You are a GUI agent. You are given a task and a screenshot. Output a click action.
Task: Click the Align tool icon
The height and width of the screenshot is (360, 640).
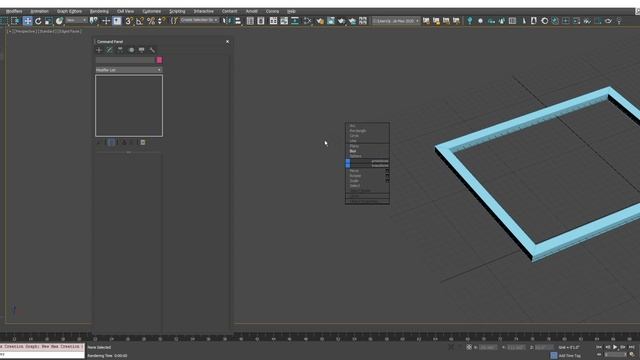238,21
